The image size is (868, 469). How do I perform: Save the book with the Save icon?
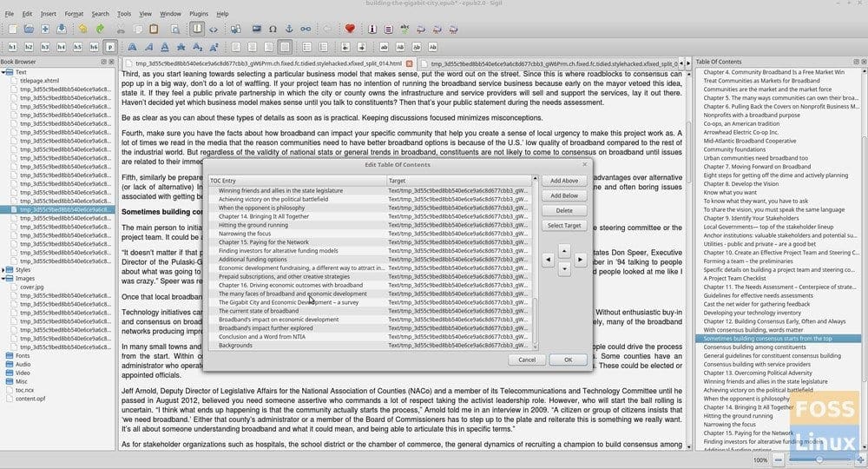62,29
